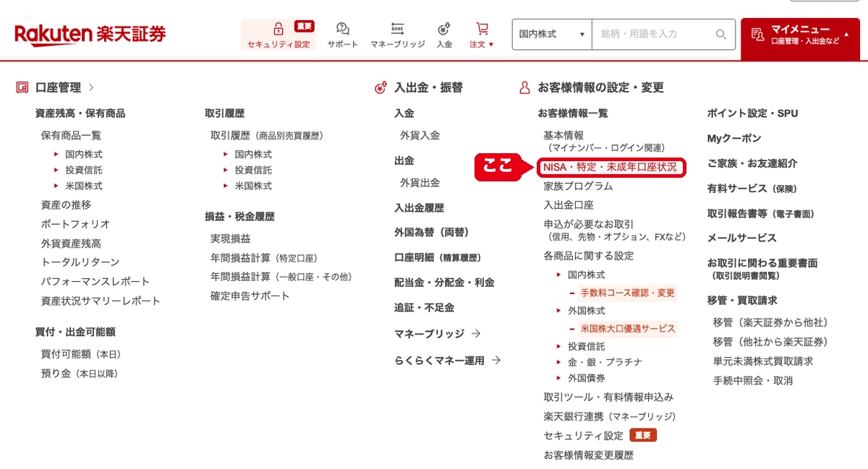The image size is (868, 469).
Task: Open ポイント設定・SPU
Action: coord(752,113)
